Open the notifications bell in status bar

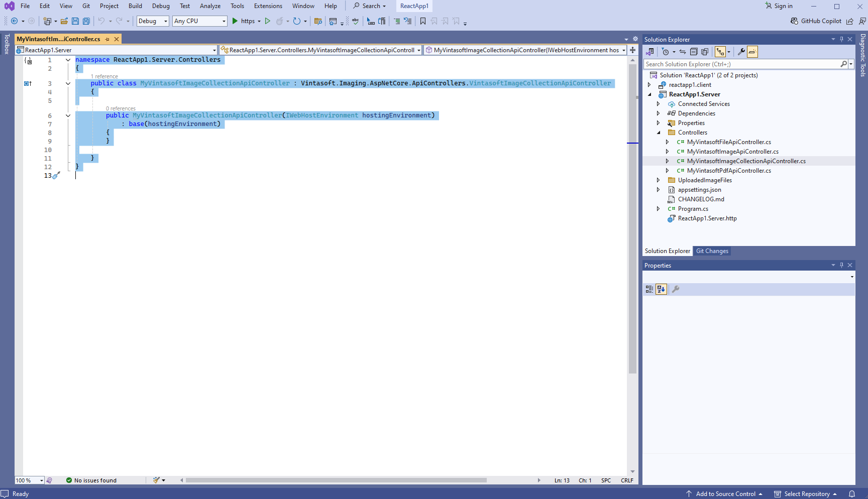click(x=852, y=494)
